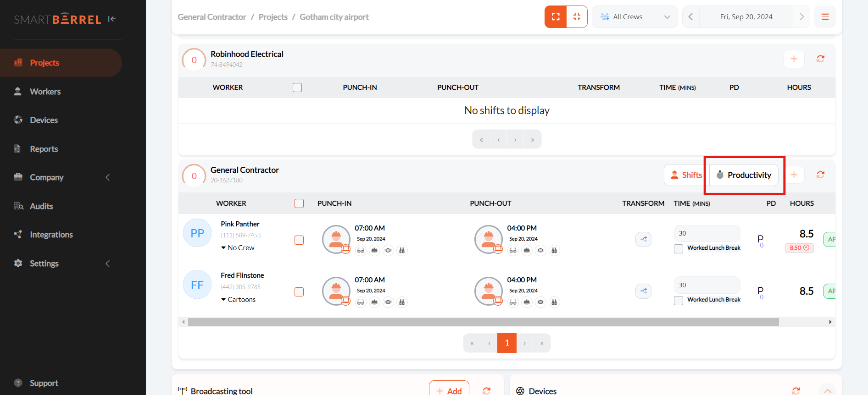Click Pink Panther's punch-out safety vest icon
The width and height of the screenshot is (868, 395).
click(x=555, y=250)
